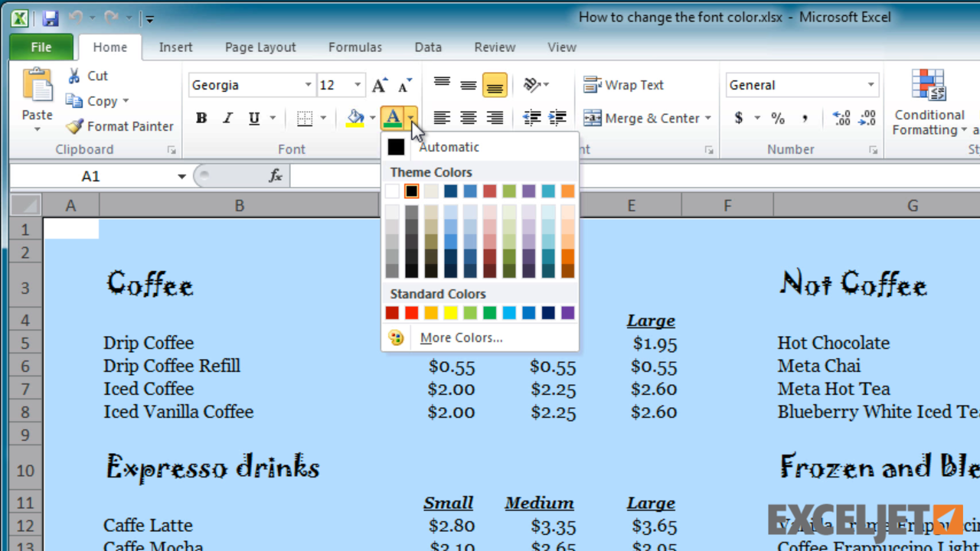Toggle Bold formatting
Image resolution: width=980 pixels, height=551 pixels.
click(201, 118)
